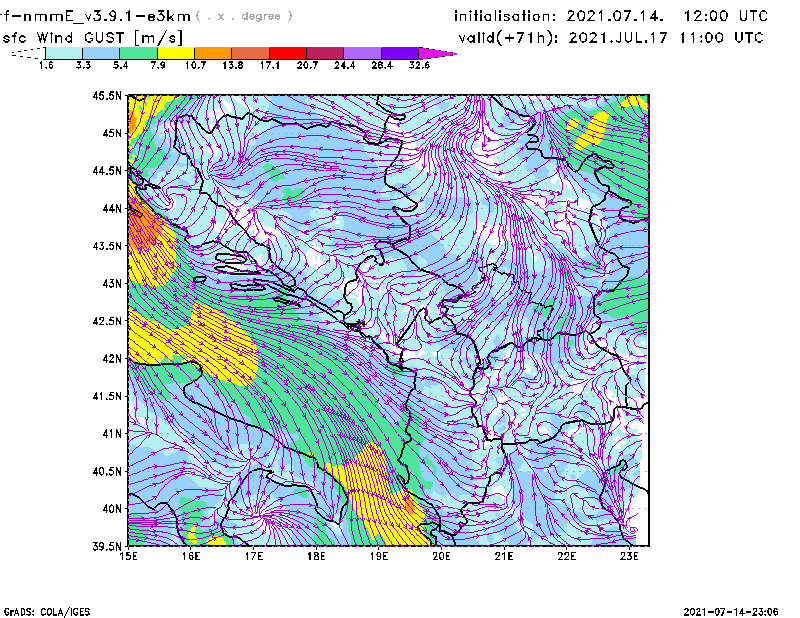This screenshot has width=800, height=618.
Task: Click the 19E longitude axis label
Action: click(379, 558)
